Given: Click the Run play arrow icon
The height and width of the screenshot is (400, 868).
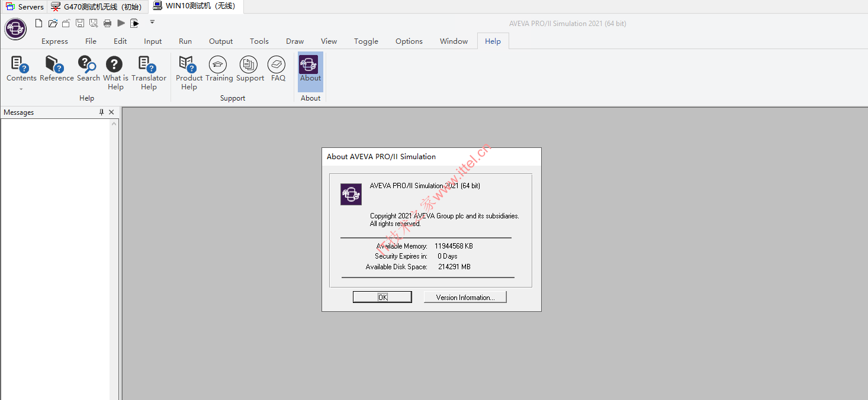Looking at the screenshot, I should click(121, 23).
